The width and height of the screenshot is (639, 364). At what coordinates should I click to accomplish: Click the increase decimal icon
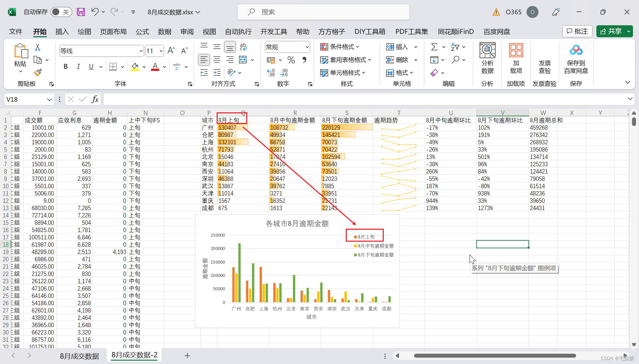[271, 72]
